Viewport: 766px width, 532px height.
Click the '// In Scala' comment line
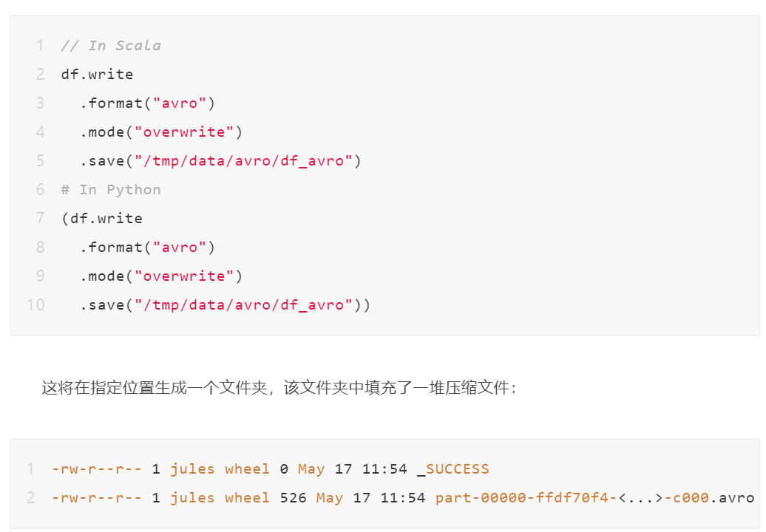point(111,46)
